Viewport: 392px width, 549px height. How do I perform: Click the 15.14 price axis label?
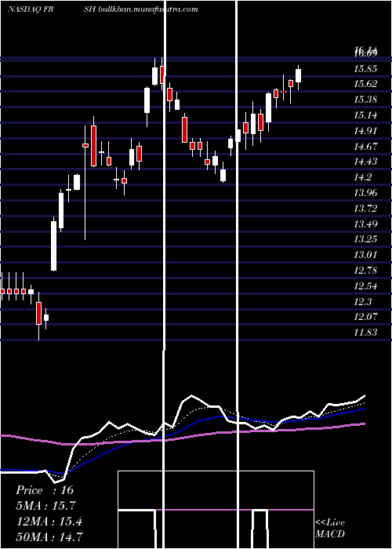365,115
